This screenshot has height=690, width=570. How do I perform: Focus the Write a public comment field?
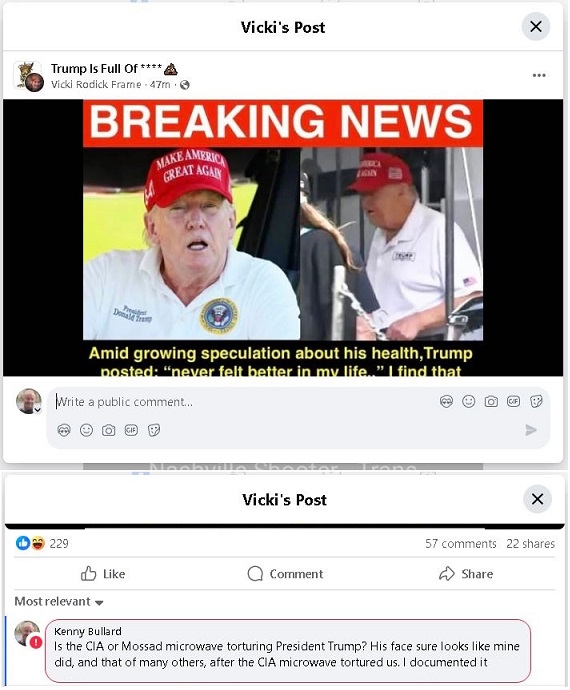pos(246,402)
